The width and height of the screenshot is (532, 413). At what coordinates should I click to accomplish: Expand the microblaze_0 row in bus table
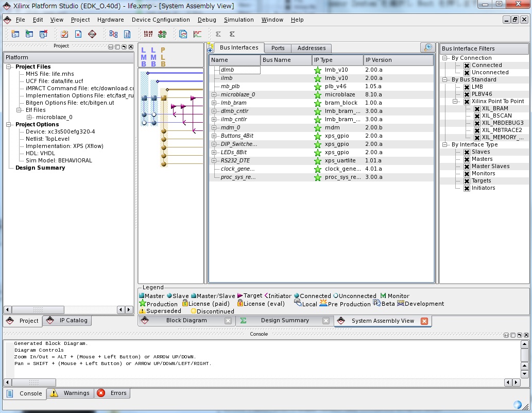click(214, 94)
